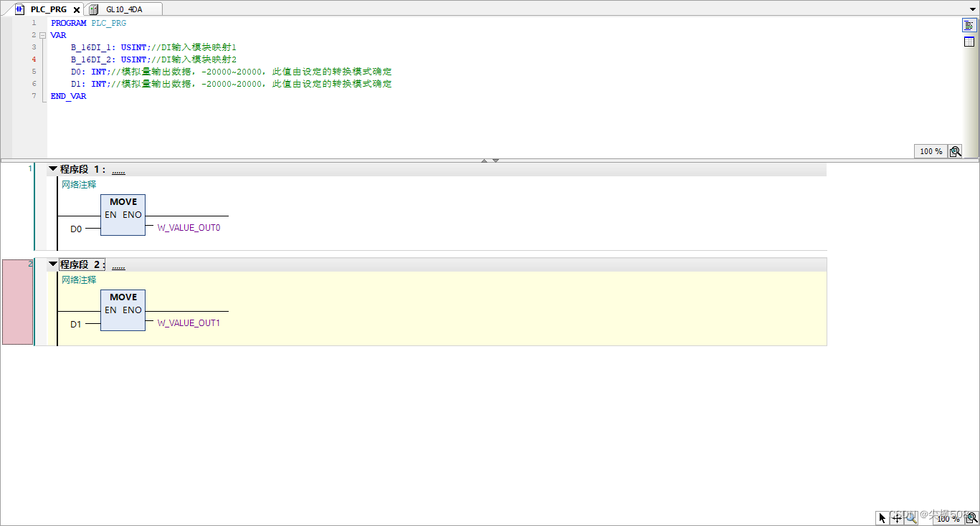Click the ladder editor's zoom-to-fit icon
This screenshot has height=526, width=980.
(972, 518)
